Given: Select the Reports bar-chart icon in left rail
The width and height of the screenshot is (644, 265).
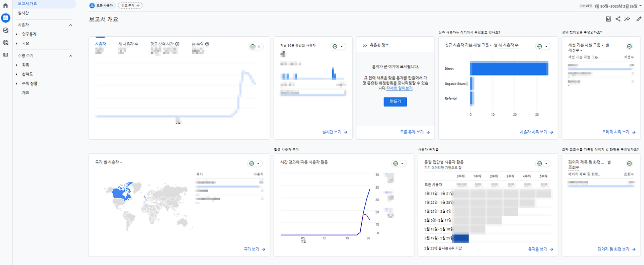Looking at the screenshot, I should coord(6,18).
